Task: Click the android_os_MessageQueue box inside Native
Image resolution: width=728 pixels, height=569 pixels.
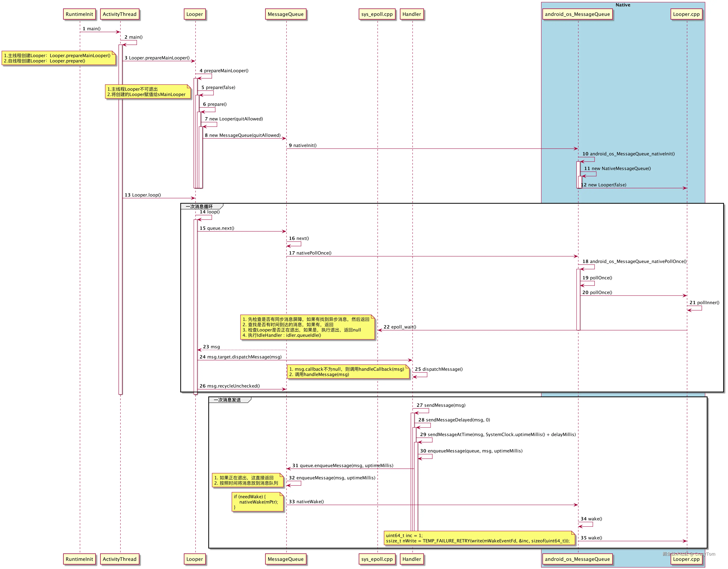Action: click(x=578, y=14)
